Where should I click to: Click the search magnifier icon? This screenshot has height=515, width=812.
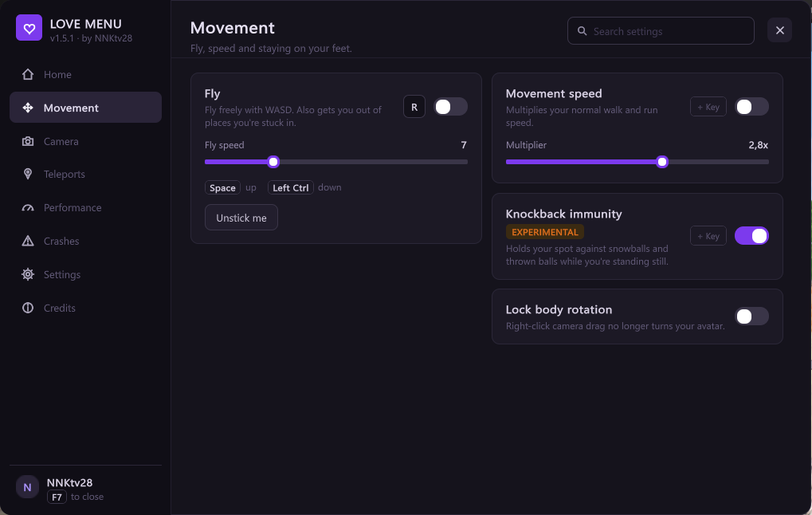pos(582,31)
